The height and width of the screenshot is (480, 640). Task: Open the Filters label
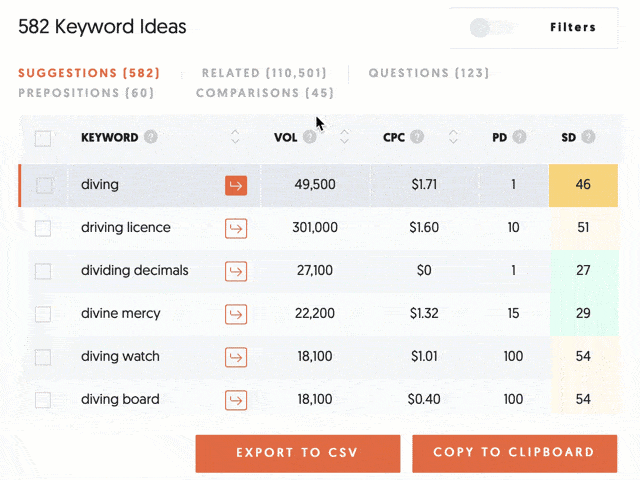click(573, 27)
